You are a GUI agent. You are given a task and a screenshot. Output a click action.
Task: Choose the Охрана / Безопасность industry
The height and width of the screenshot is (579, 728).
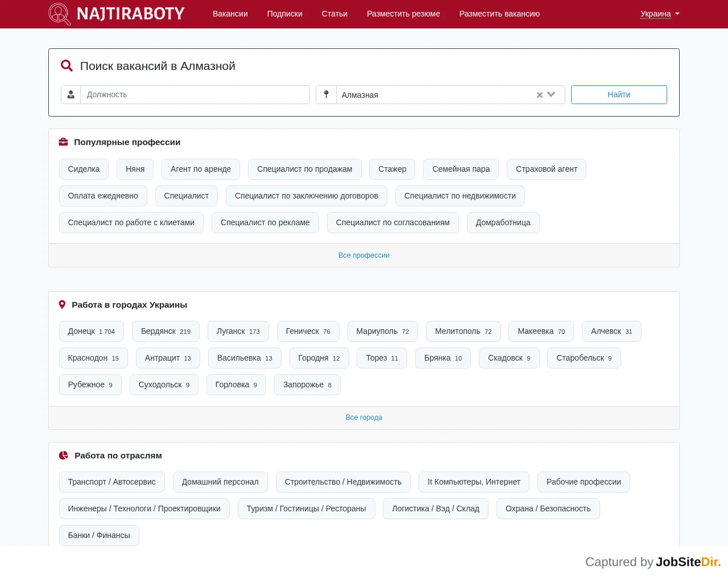548,508
